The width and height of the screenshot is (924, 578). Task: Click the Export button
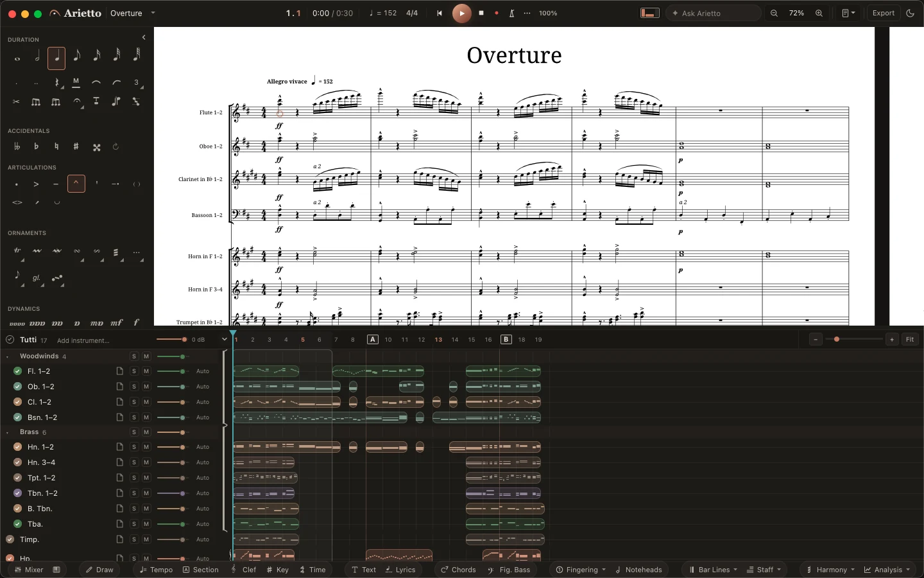(x=884, y=13)
